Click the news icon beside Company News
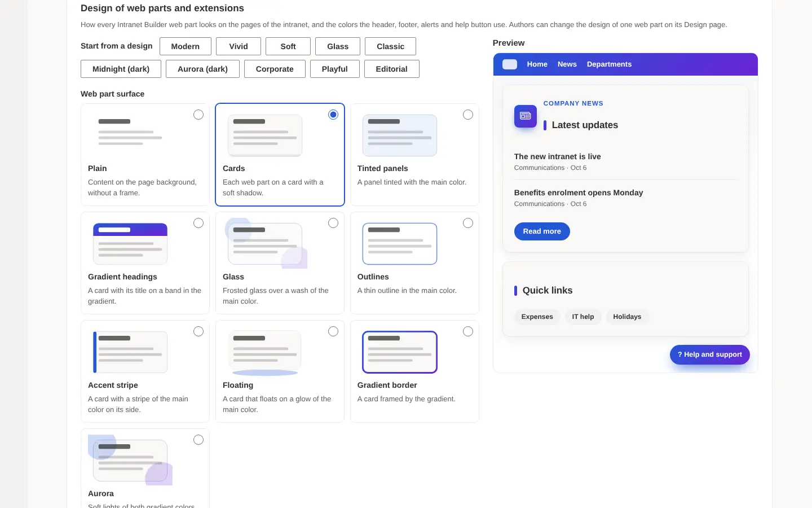This screenshot has height=508, width=812. click(x=525, y=116)
